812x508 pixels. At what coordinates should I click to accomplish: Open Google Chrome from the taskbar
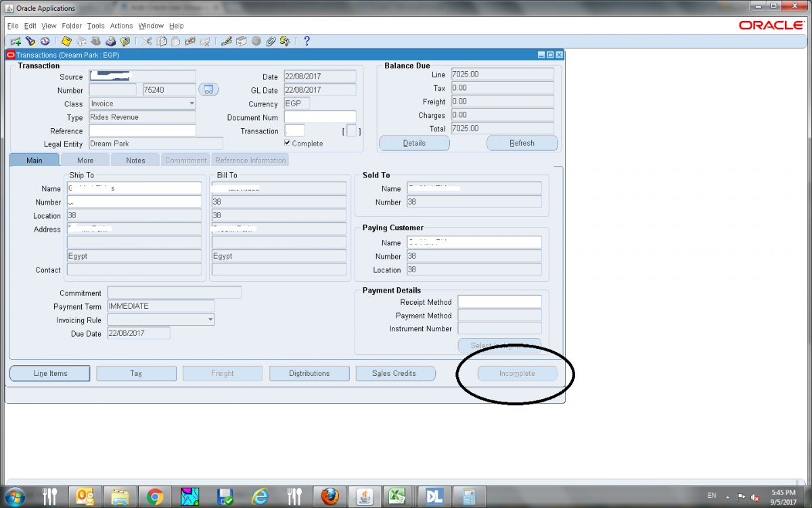pyautogui.click(x=155, y=496)
